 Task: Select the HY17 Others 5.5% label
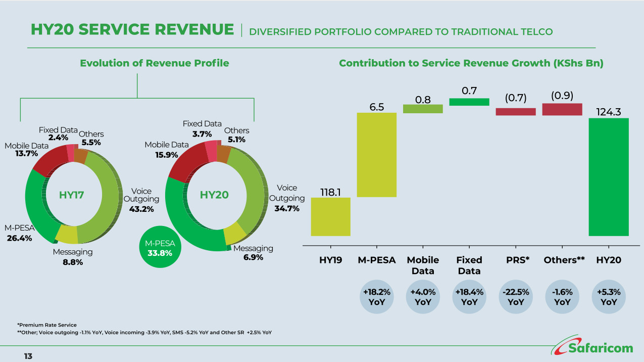(x=91, y=138)
